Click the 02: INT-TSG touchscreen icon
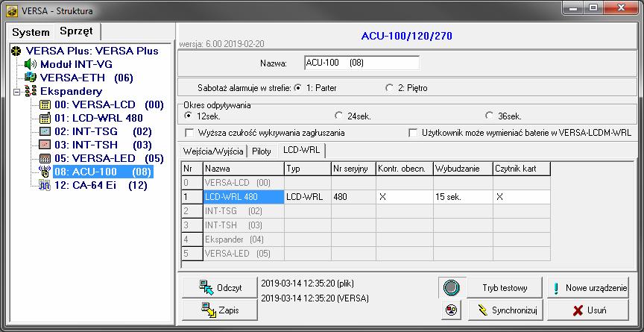Image resolution: width=644 pixels, height=332 pixels. pyautogui.click(x=45, y=132)
